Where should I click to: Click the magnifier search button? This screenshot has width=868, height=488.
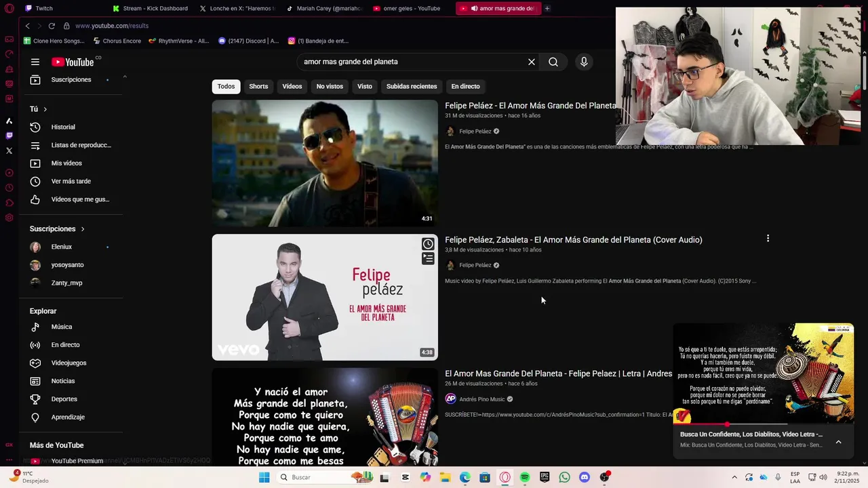tap(553, 62)
